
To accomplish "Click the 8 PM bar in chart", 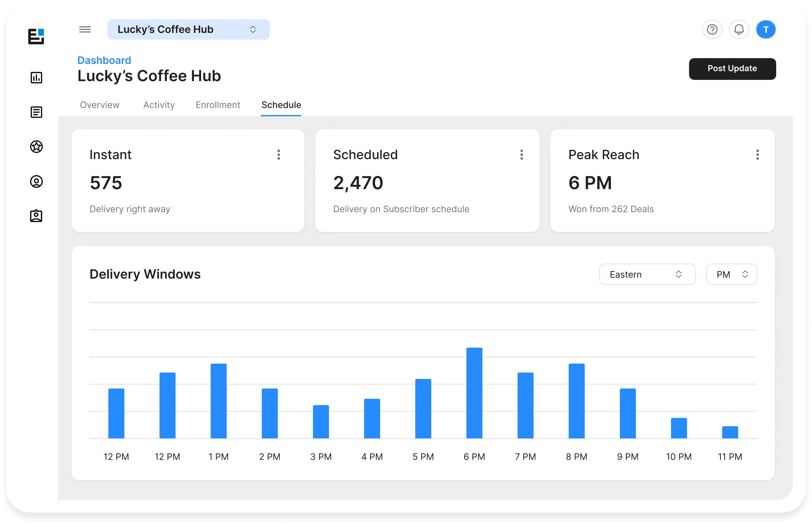I will point(576,401).
